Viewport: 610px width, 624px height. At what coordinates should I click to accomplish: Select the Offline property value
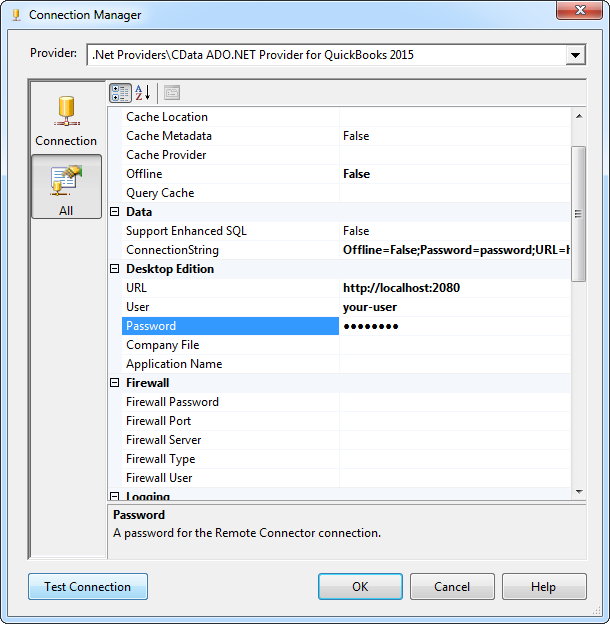[455, 174]
